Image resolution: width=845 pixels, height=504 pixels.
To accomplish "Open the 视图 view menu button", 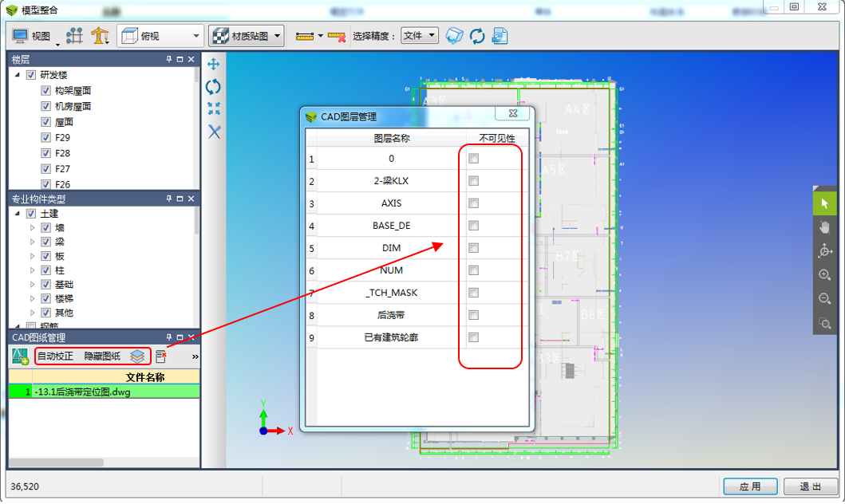I will [x=34, y=36].
